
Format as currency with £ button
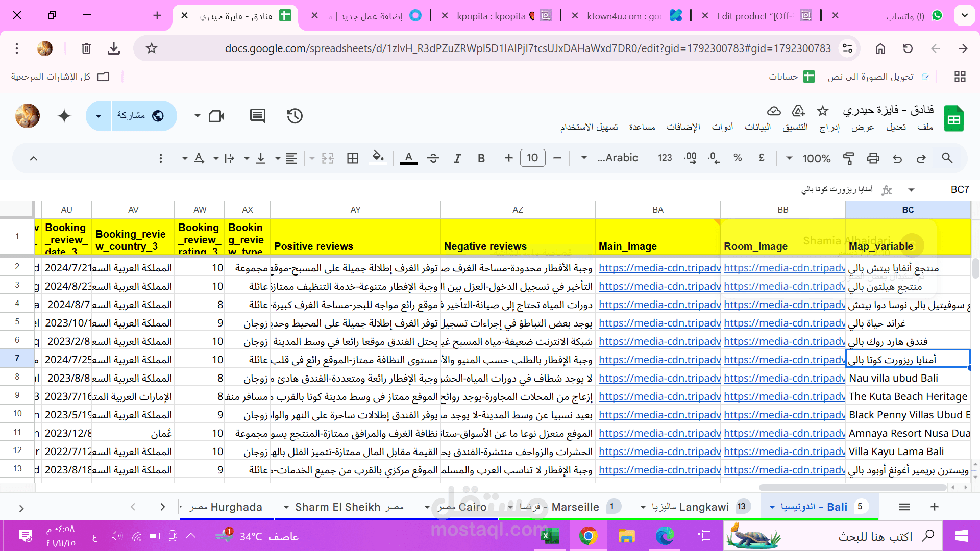pos(762,158)
